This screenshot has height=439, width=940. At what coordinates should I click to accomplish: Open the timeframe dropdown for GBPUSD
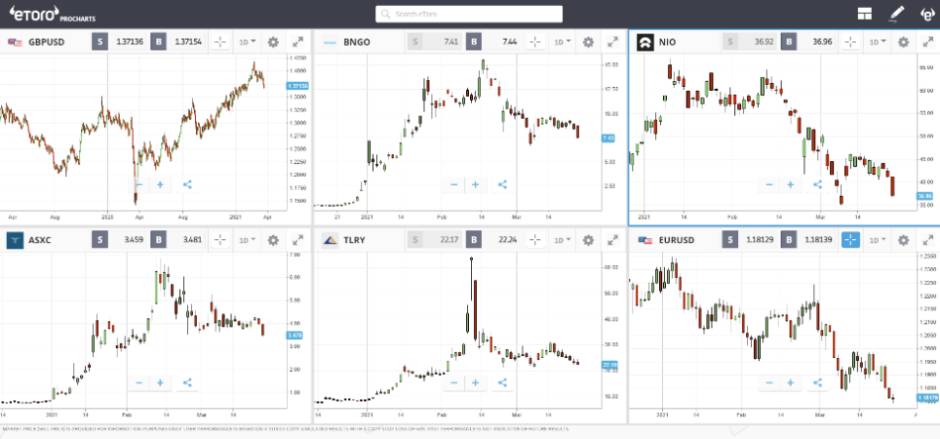click(x=248, y=42)
